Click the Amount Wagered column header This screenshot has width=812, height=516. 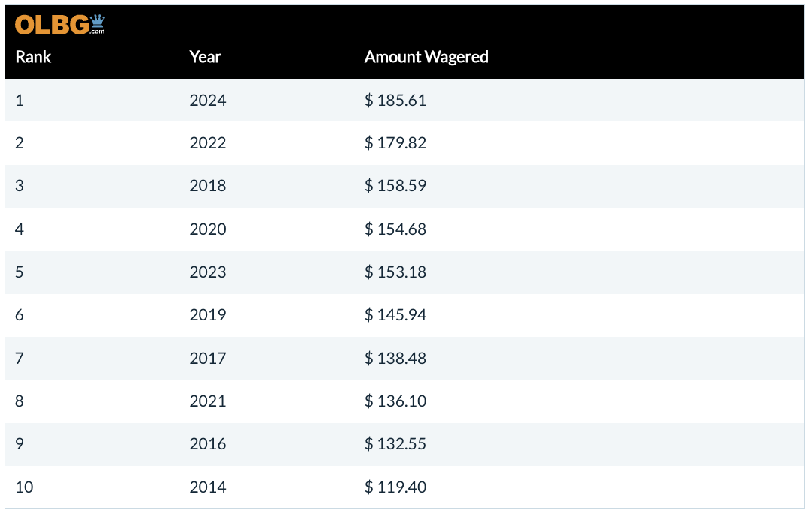426,57
